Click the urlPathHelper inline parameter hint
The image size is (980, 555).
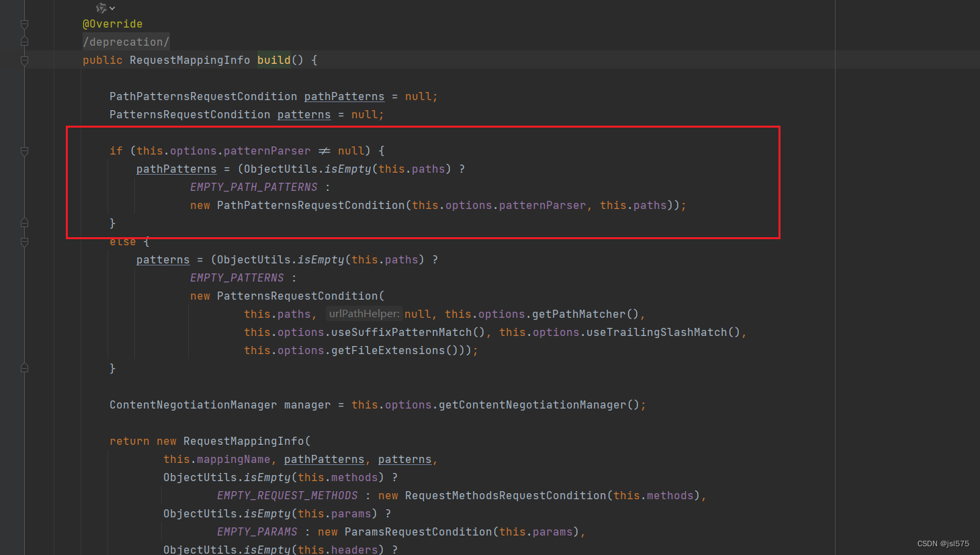click(x=363, y=313)
